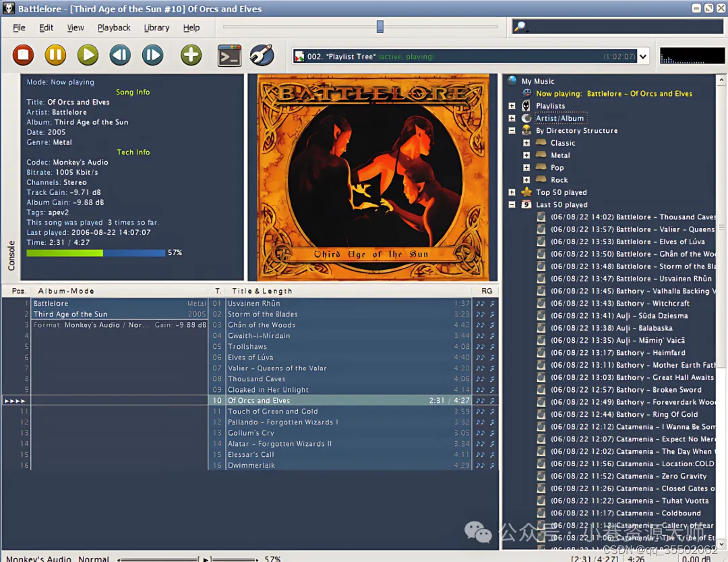
Task: Click the Playlists skull icon
Action: pyautogui.click(x=526, y=105)
